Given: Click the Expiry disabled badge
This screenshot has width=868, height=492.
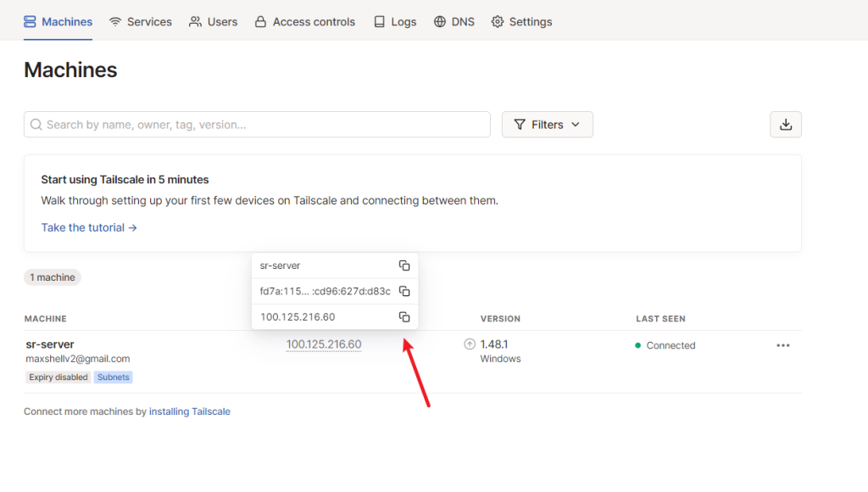Looking at the screenshot, I should pyautogui.click(x=58, y=377).
